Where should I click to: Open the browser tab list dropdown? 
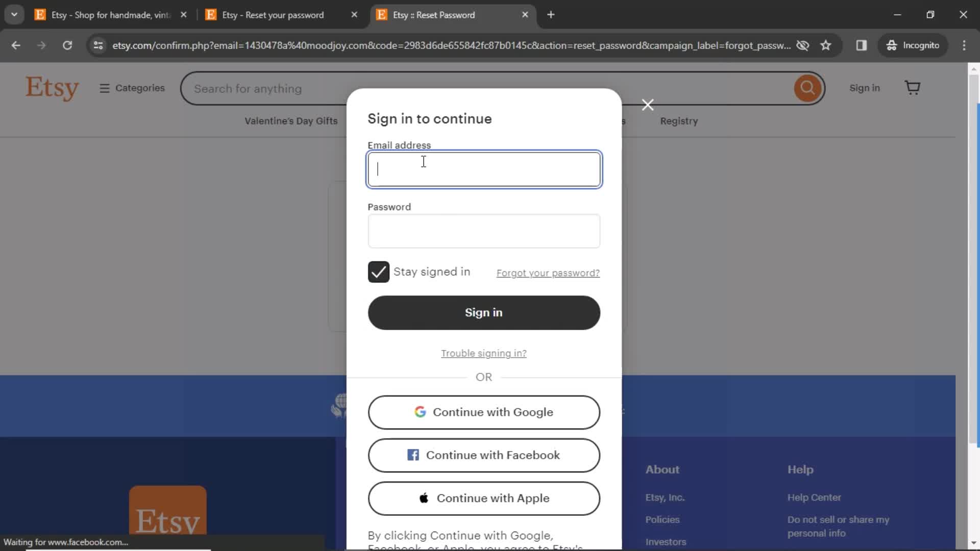[x=15, y=15]
